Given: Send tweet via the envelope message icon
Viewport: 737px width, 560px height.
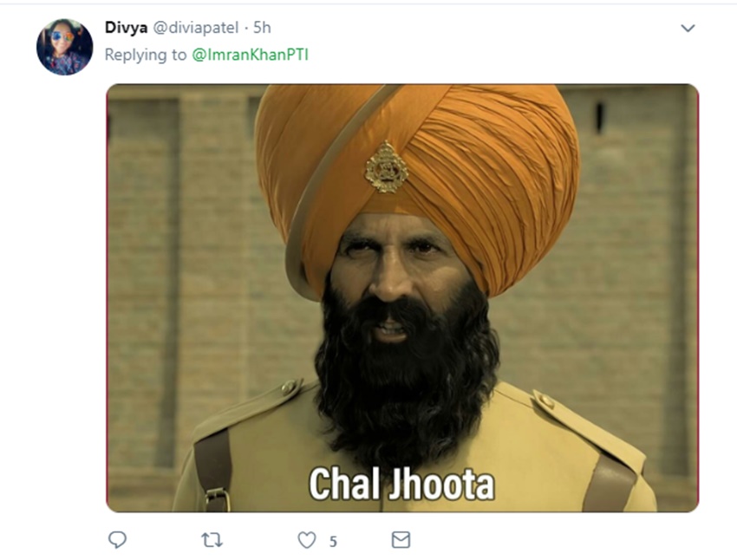Looking at the screenshot, I should pyautogui.click(x=401, y=540).
